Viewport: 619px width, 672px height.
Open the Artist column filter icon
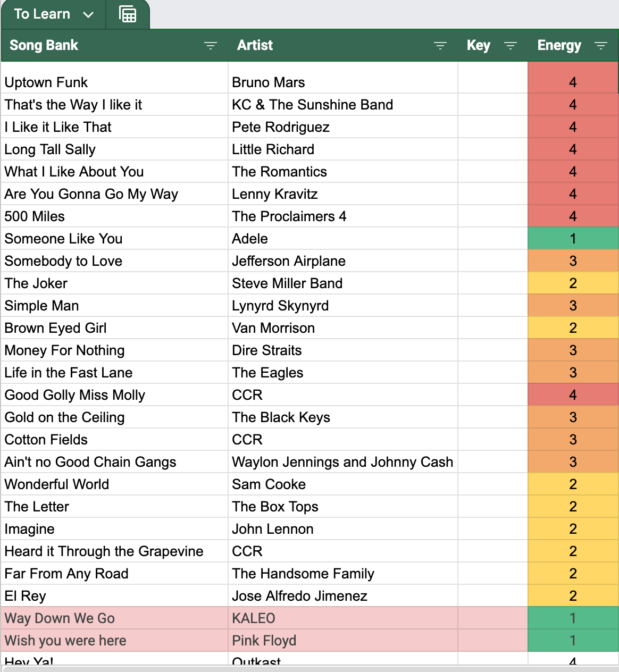pos(440,46)
